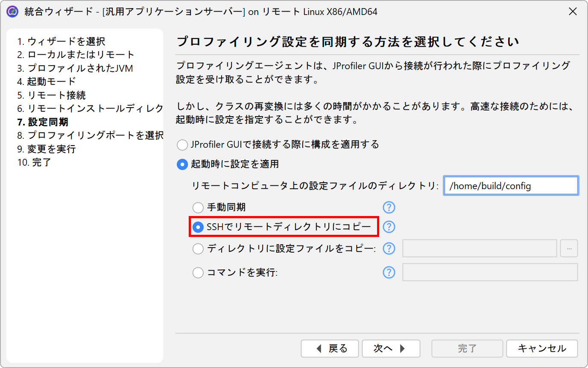Screen dimensions: 588x368
Task: Open help for ディレクトリに設定ファイルをコピー
Action: point(389,248)
